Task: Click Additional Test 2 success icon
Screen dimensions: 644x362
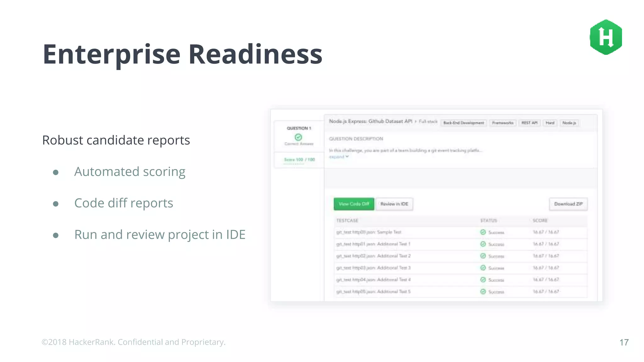Action: tap(483, 256)
